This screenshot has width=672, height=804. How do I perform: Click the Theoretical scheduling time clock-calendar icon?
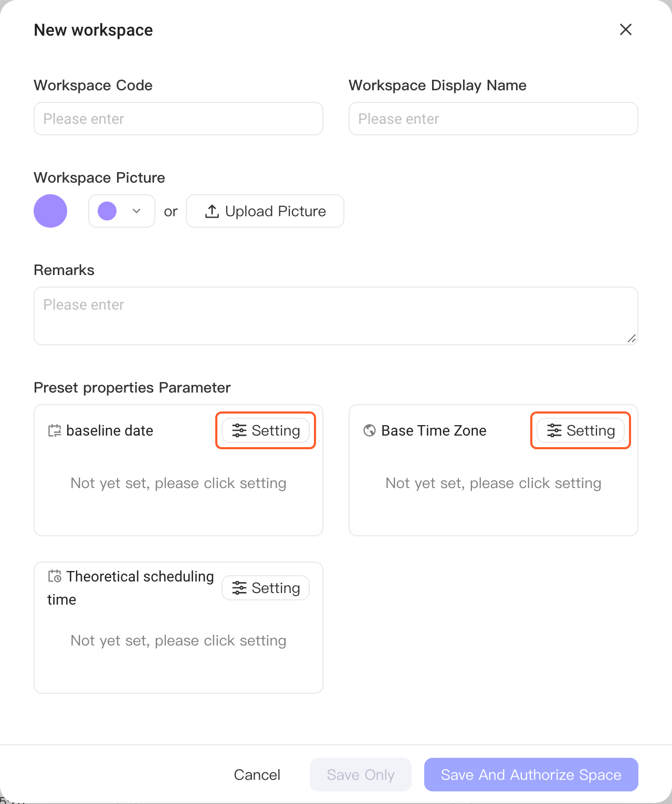click(55, 576)
